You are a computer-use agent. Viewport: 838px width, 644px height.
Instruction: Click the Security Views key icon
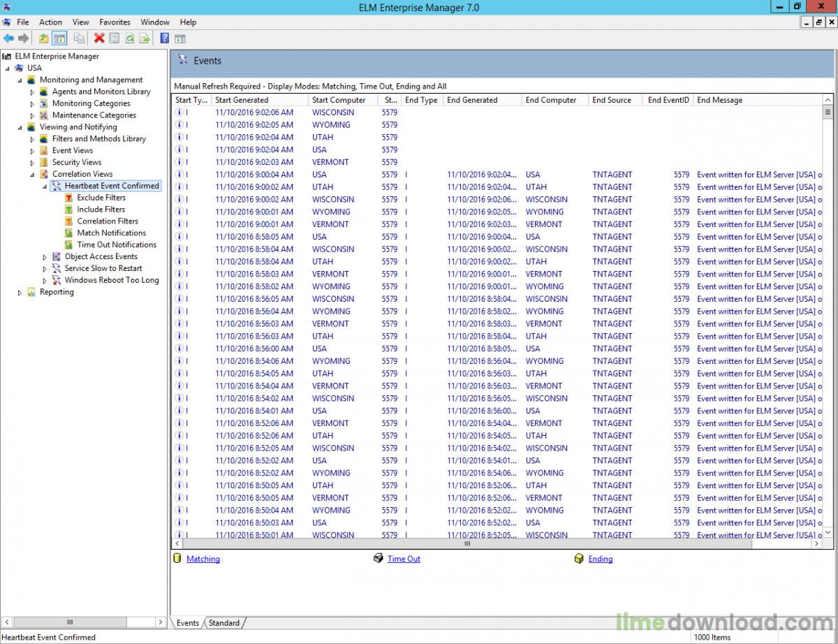[x=44, y=162]
